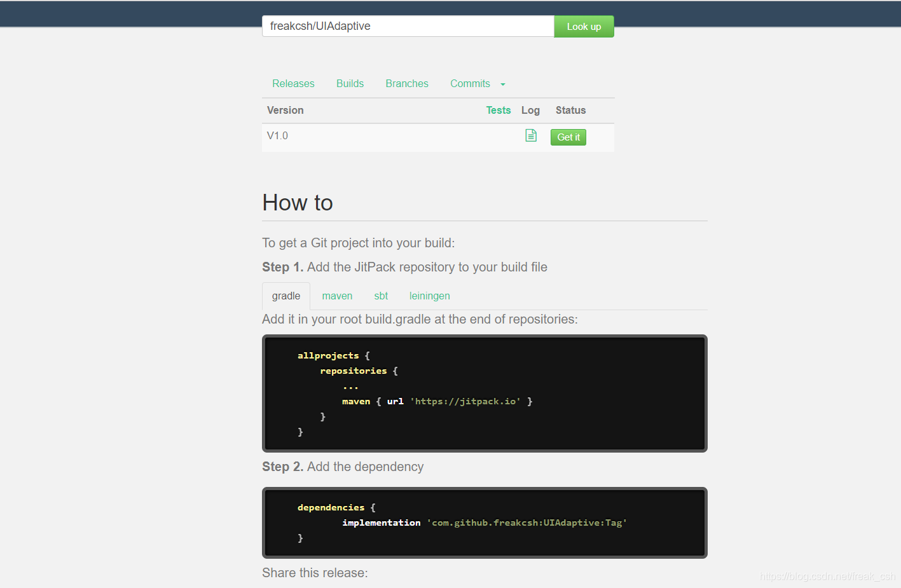The image size is (901, 588).
Task: Click the Status column header
Action: pos(570,111)
